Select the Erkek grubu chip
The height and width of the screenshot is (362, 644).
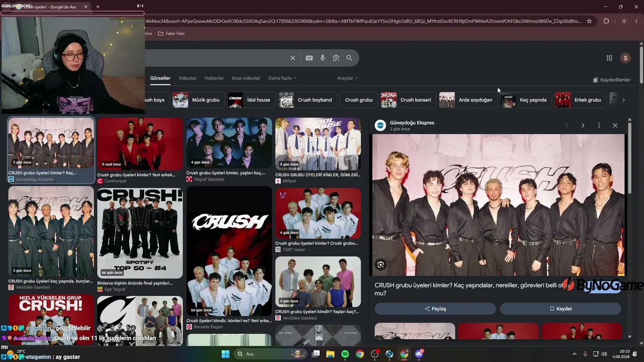point(580,100)
